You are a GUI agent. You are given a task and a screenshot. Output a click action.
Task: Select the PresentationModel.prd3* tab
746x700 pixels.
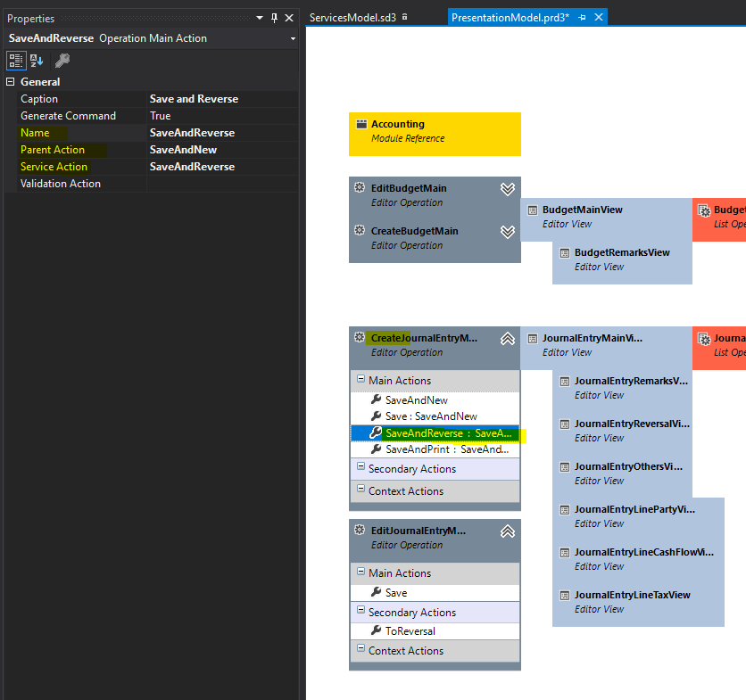tap(510, 18)
